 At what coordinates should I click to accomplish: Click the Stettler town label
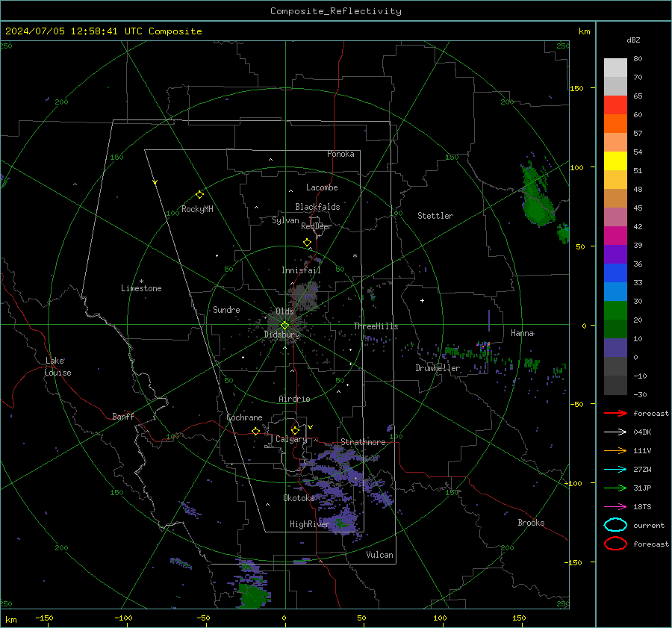(435, 216)
